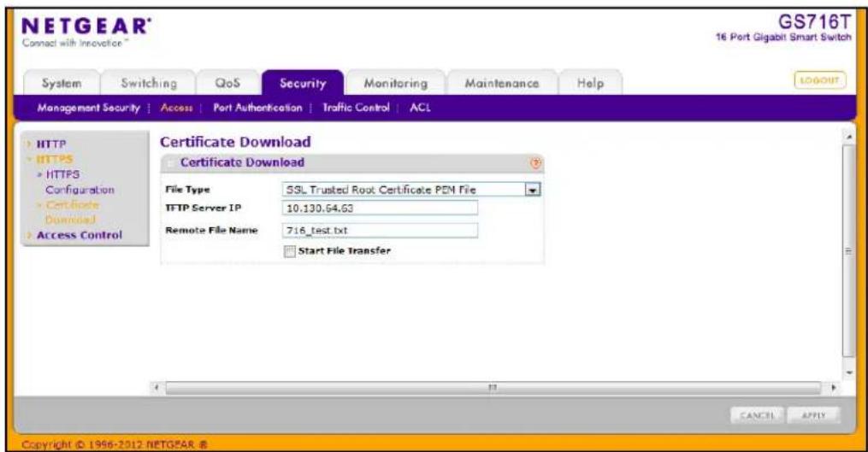
Task: Expand the Access Control section
Action: pos(80,235)
